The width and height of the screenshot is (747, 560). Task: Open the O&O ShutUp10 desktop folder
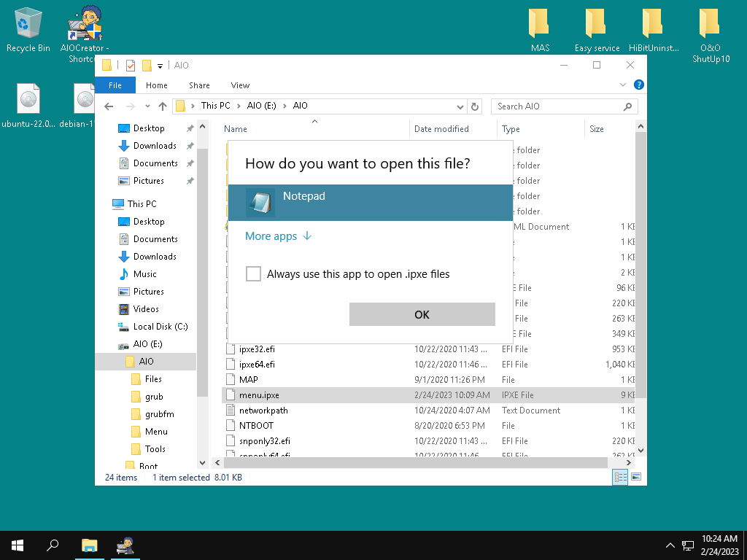pos(710,32)
